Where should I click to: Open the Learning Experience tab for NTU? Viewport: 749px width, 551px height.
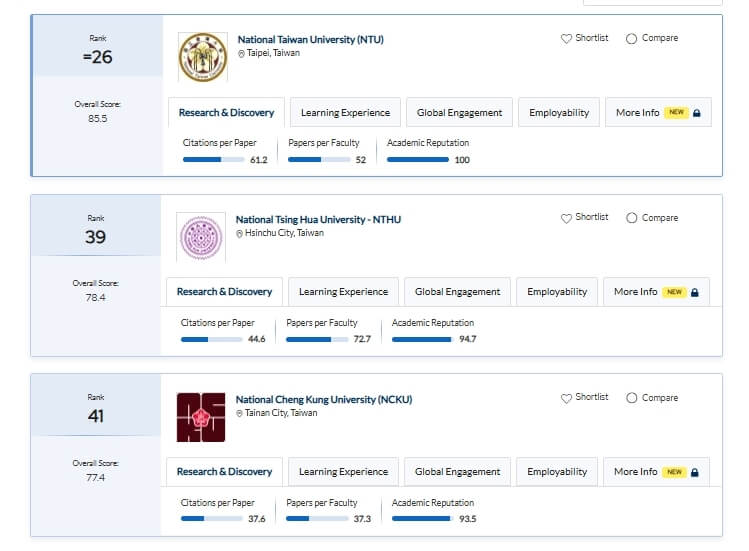(345, 113)
